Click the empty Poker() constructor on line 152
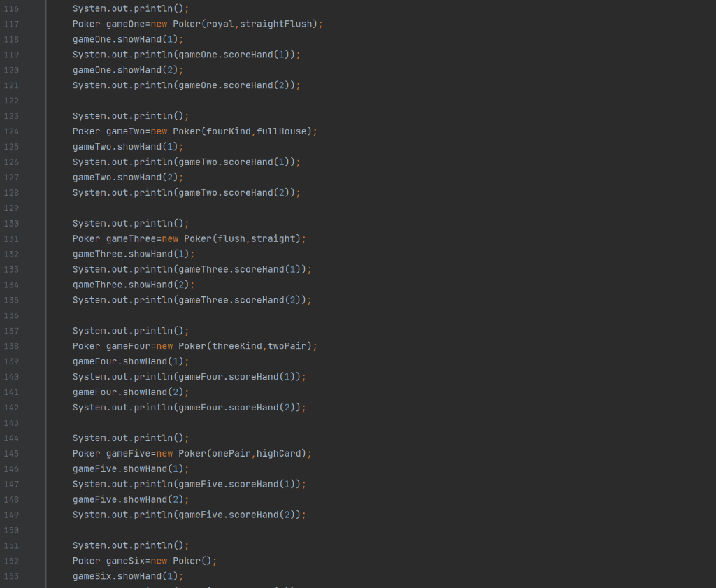This screenshot has height=588, width=716. 192,561
